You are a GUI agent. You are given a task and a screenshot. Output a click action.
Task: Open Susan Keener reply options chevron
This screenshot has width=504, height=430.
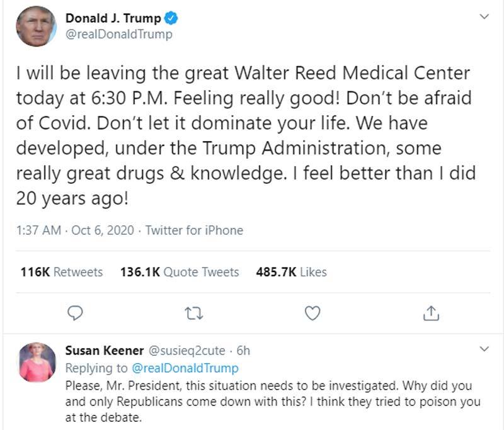484,349
